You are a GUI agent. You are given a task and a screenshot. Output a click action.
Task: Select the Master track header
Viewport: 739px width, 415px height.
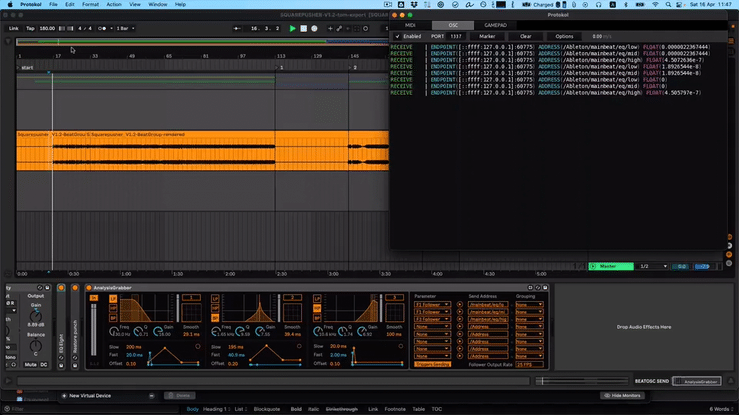click(x=611, y=267)
